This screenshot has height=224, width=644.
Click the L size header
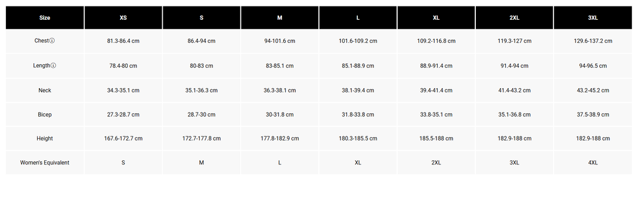(x=358, y=18)
